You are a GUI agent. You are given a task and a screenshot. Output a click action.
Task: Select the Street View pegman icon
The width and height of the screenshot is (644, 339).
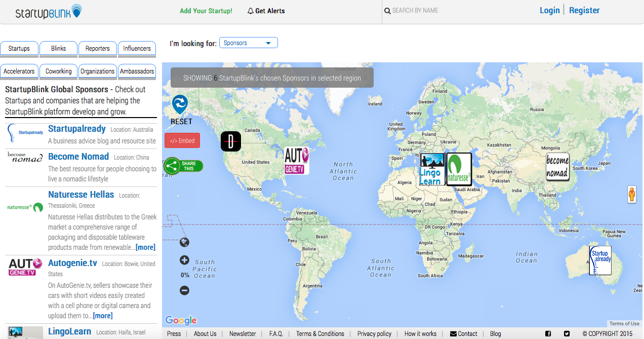(631, 195)
